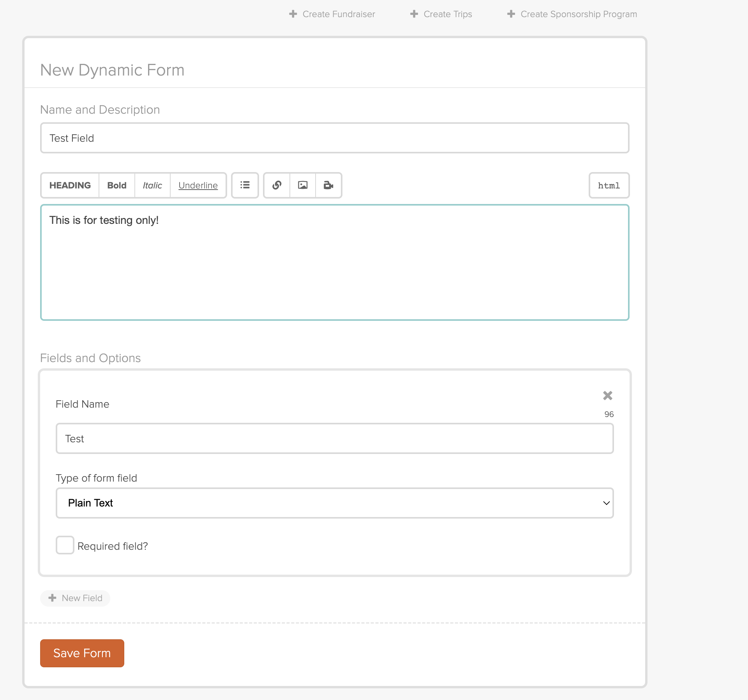
Task: Open the Type of form field dropdown
Action: pyautogui.click(x=335, y=503)
